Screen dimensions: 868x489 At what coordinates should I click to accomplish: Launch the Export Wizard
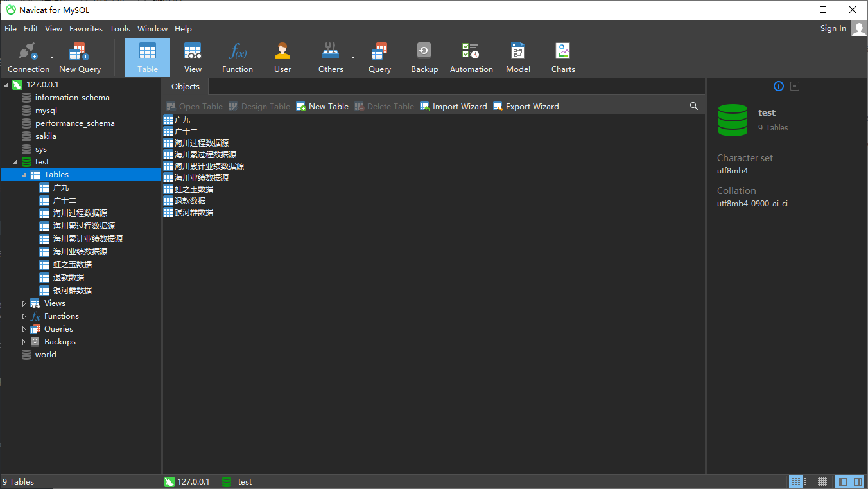[x=526, y=107]
